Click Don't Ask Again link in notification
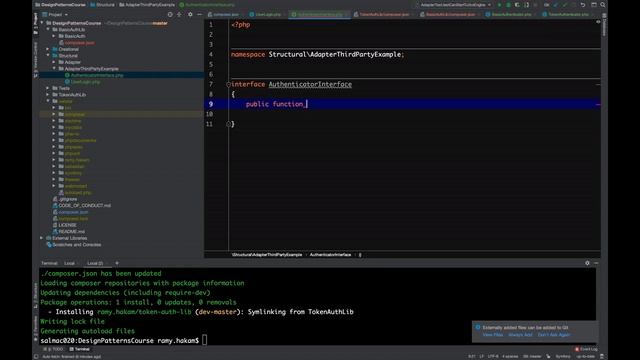 (x=553, y=335)
